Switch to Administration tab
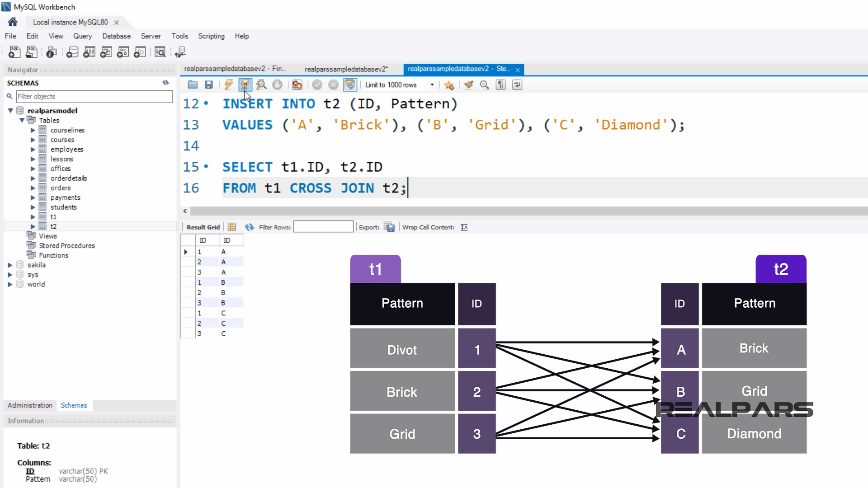The image size is (868, 488). [x=30, y=405]
